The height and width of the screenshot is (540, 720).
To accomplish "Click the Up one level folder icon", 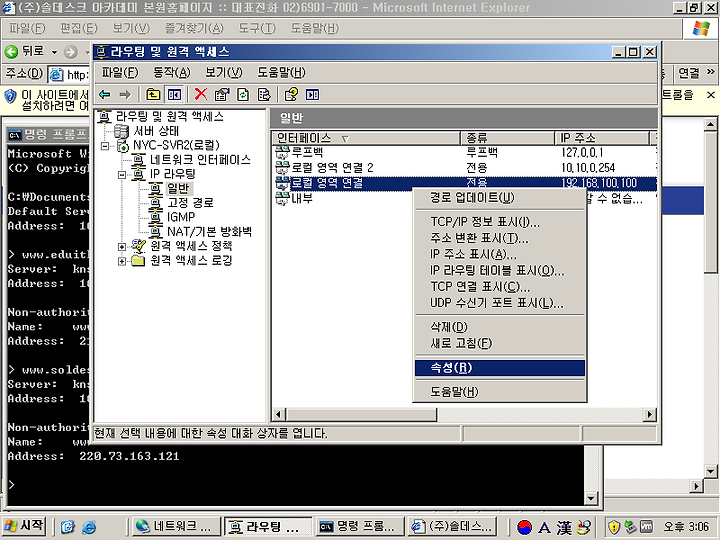I will [x=153, y=95].
